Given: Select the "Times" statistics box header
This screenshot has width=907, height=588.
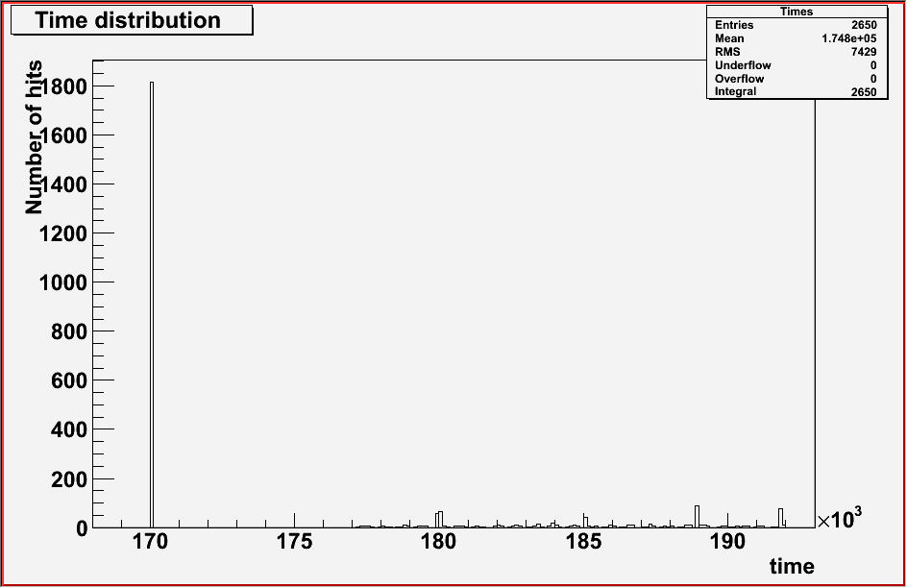Looking at the screenshot, I should click(797, 12).
